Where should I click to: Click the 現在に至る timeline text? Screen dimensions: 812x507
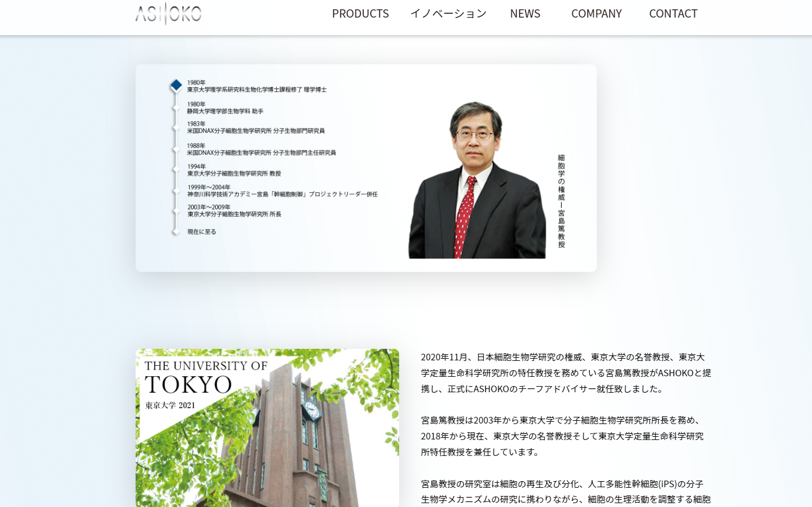tap(201, 232)
